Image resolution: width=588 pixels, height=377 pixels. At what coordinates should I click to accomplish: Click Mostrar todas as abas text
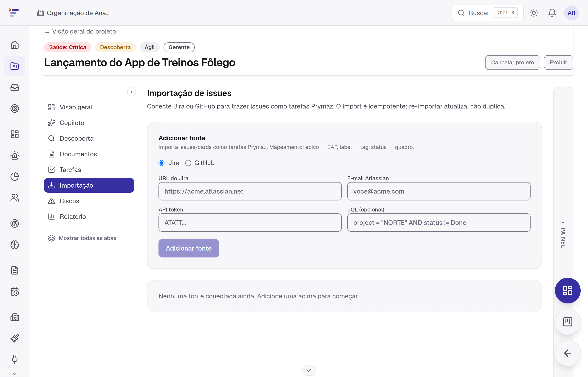coord(88,238)
